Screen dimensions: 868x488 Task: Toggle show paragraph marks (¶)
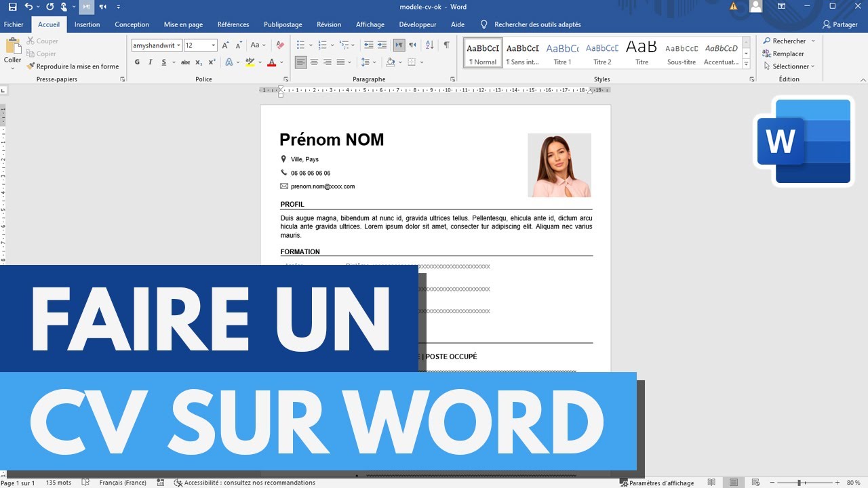pos(446,45)
